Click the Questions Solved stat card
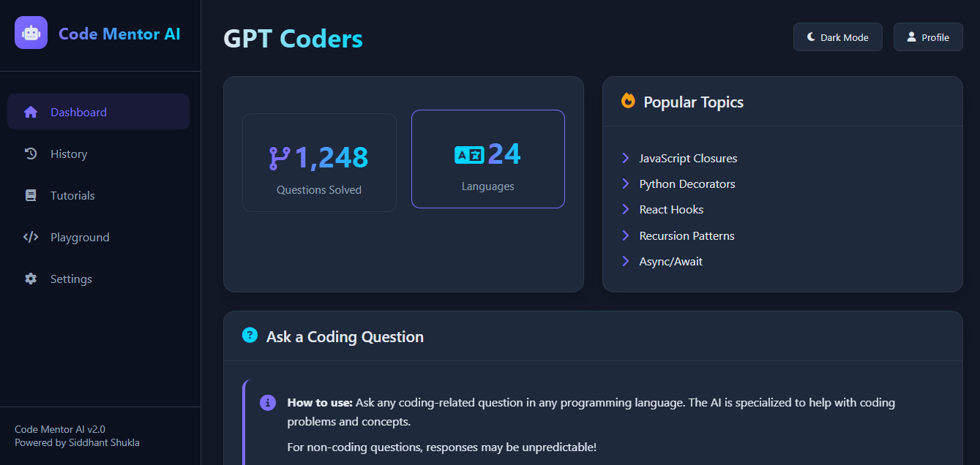980x465 pixels. click(x=319, y=163)
